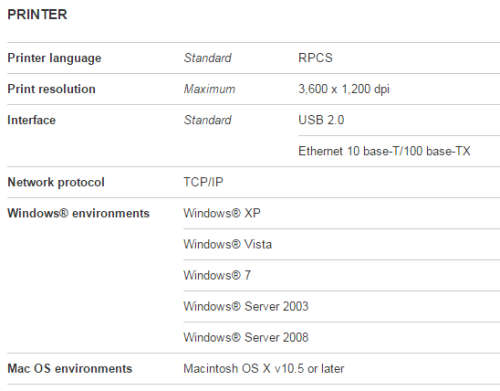This screenshot has height=391, width=500.
Task: Click the Ethernet 10 base-T/100 base-TX entry
Action: (384, 151)
